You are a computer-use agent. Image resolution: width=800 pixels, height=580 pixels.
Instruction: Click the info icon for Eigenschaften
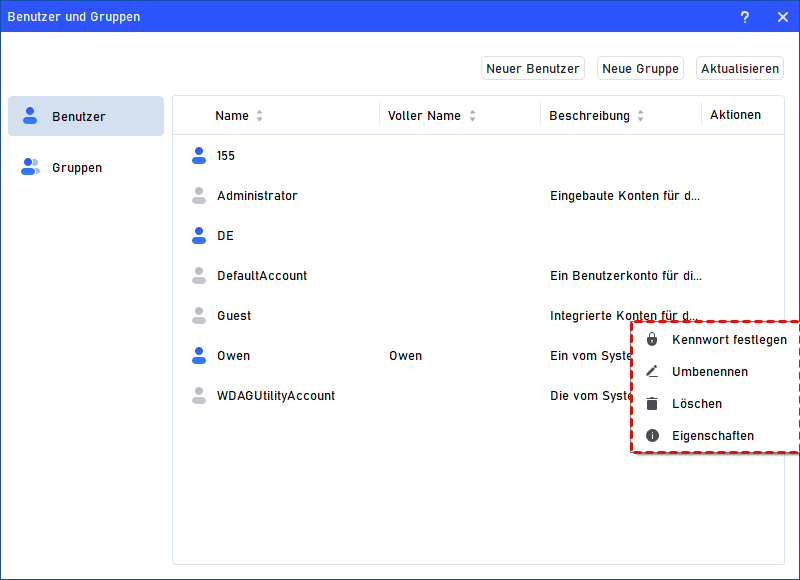(x=652, y=436)
